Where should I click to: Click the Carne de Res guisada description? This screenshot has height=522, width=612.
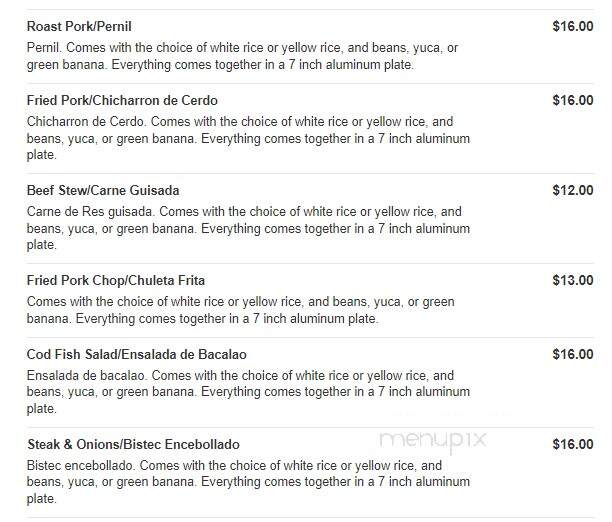(x=248, y=228)
